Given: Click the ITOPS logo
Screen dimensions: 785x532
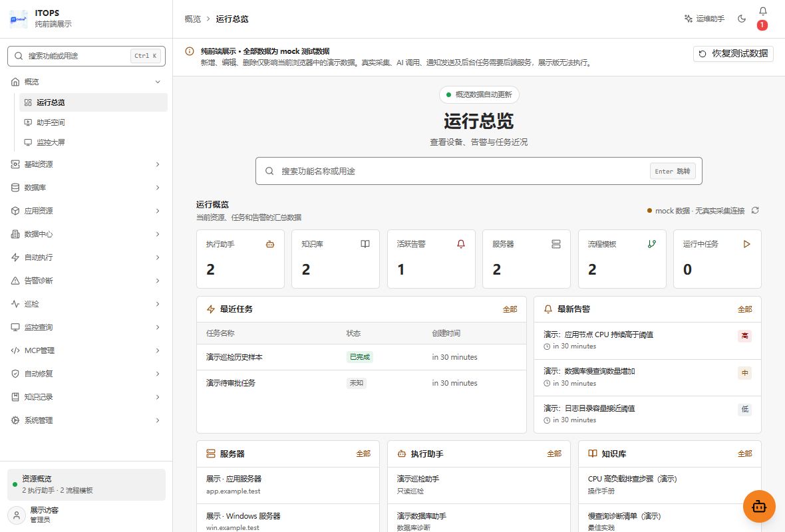Looking at the screenshot, I should pyautogui.click(x=19, y=19).
